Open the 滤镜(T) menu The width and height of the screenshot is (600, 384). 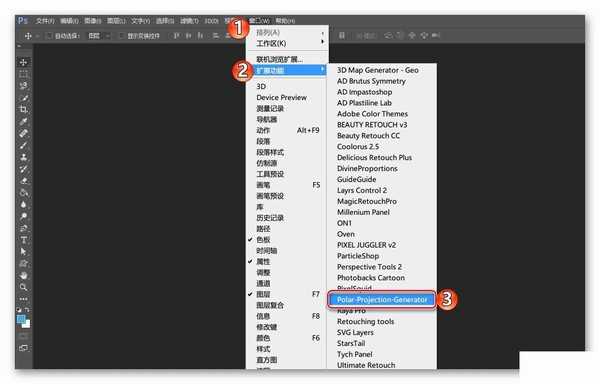coord(189,21)
